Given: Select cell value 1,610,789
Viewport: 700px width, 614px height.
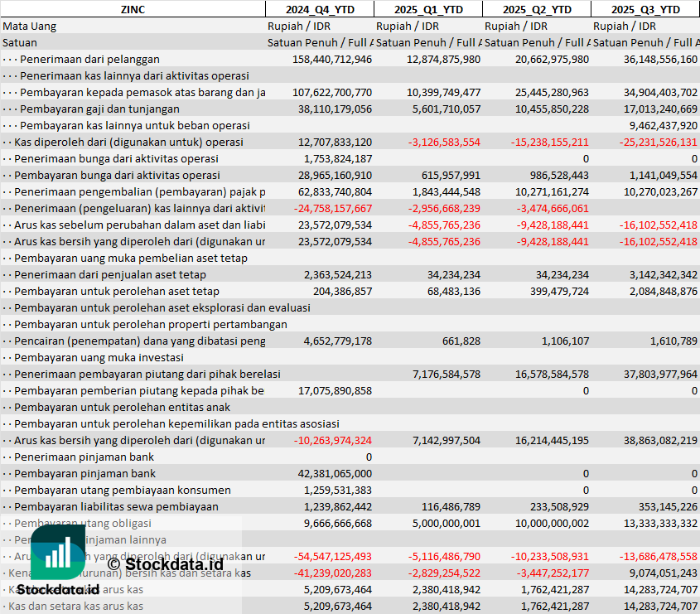Looking at the screenshot, I should 675,341.
